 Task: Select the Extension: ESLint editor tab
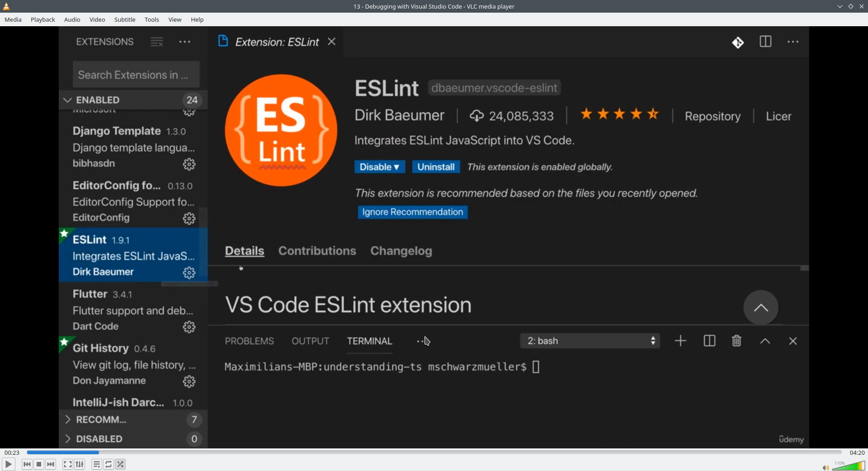pyautogui.click(x=277, y=42)
